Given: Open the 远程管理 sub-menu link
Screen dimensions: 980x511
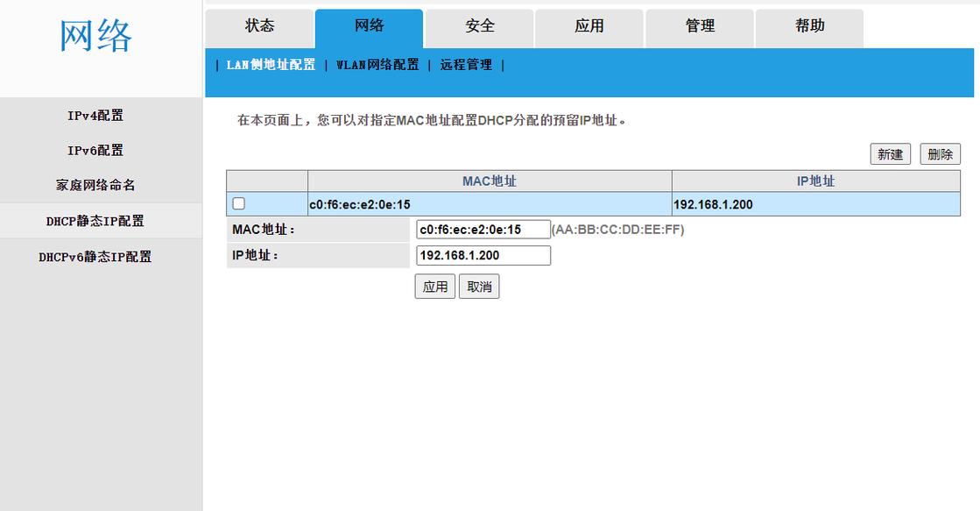Looking at the screenshot, I should (464, 64).
